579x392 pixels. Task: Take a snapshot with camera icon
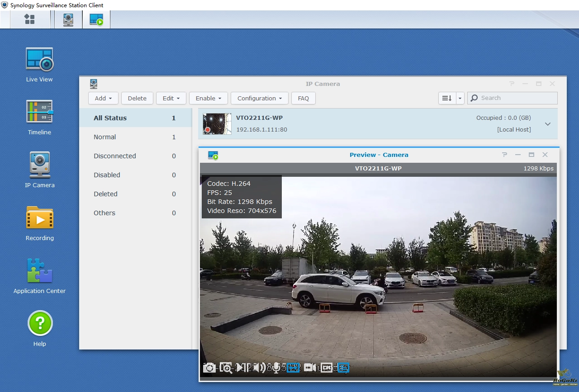pyautogui.click(x=209, y=368)
